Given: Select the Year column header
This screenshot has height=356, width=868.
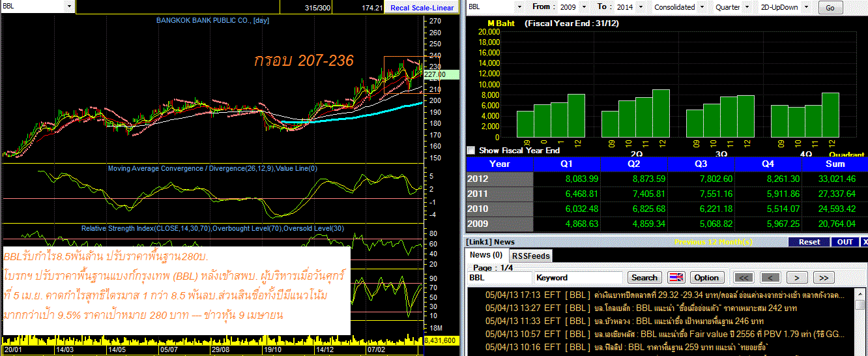Looking at the screenshot, I should tap(500, 164).
